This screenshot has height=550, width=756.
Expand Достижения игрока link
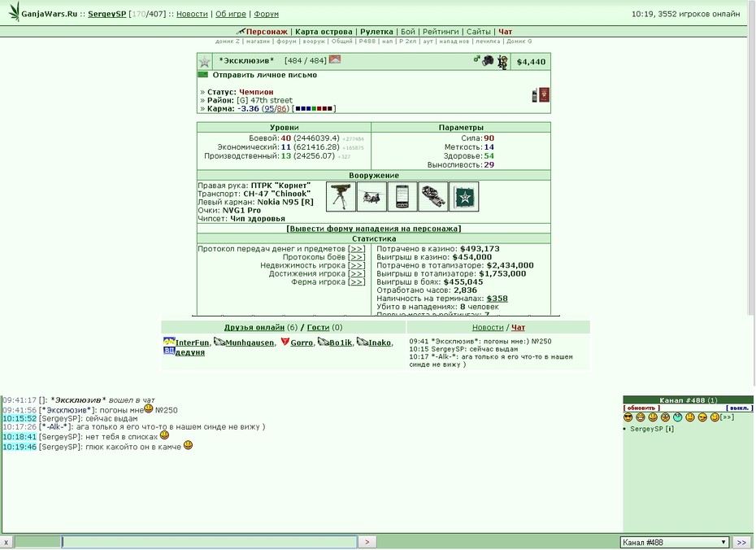tap(356, 273)
